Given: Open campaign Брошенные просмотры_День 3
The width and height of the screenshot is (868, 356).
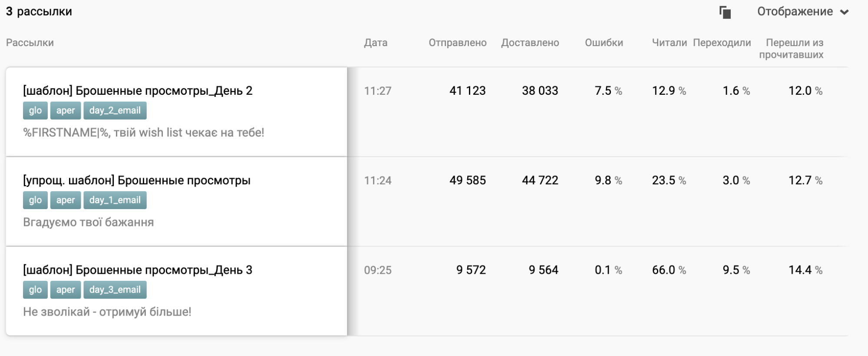Looking at the screenshot, I should pyautogui.click(x=138, y=270).
